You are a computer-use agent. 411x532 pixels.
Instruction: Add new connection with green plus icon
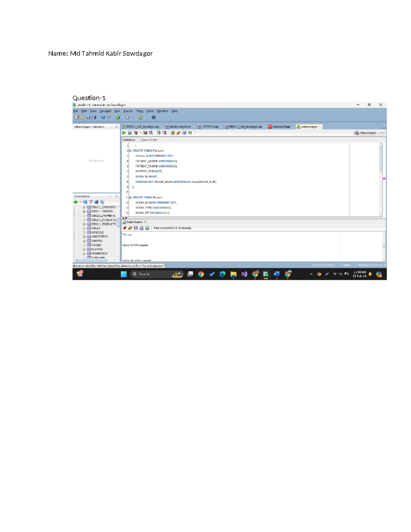[75, 202]
